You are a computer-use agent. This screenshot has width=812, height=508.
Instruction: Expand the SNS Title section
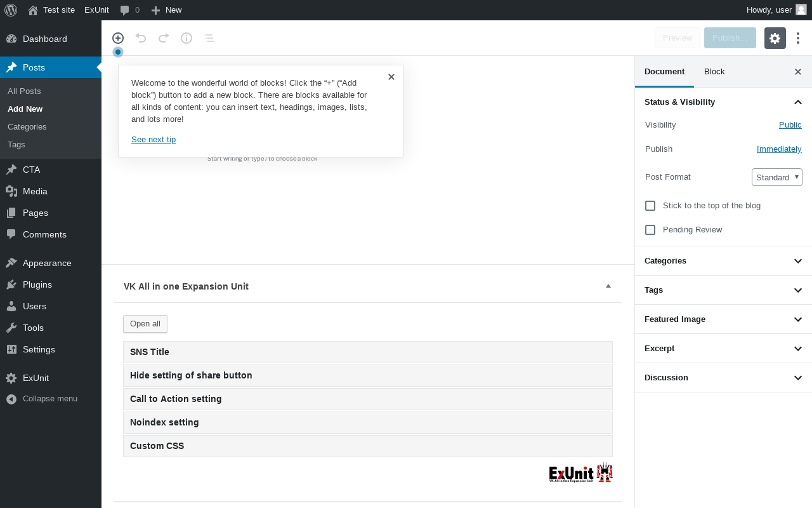point(368,352)
